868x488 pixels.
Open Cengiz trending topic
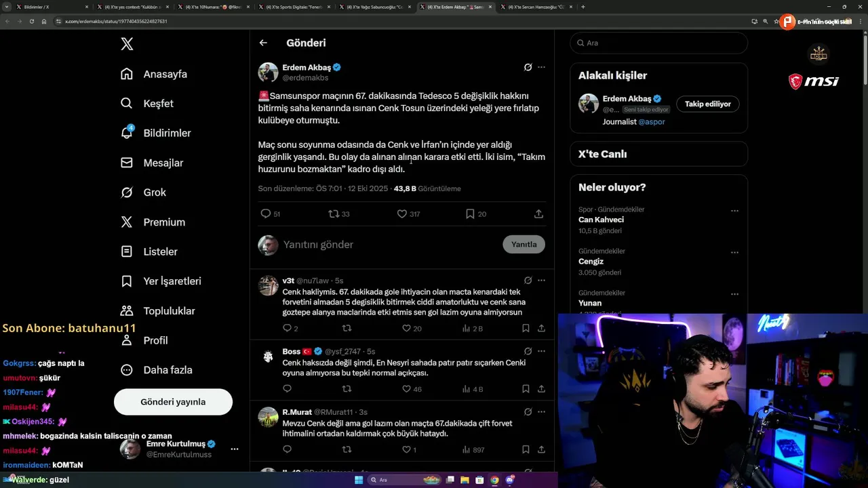click(591, 262)
